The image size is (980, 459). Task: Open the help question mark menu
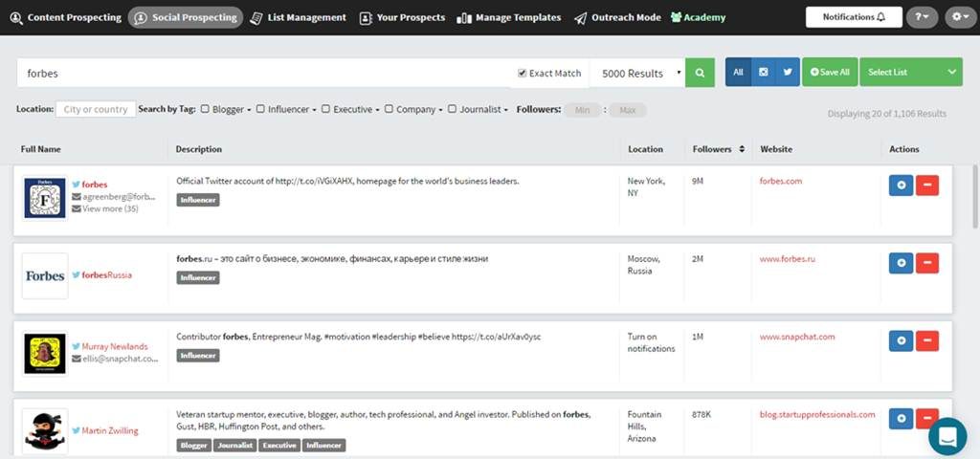922,17
